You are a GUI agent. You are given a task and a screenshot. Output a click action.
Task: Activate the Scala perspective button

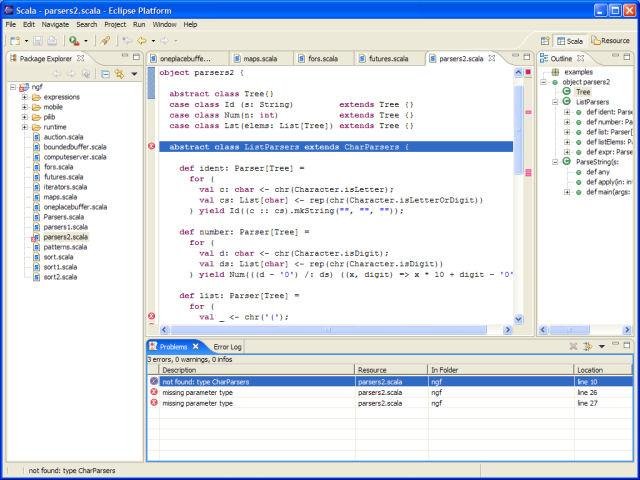(570, 41)
